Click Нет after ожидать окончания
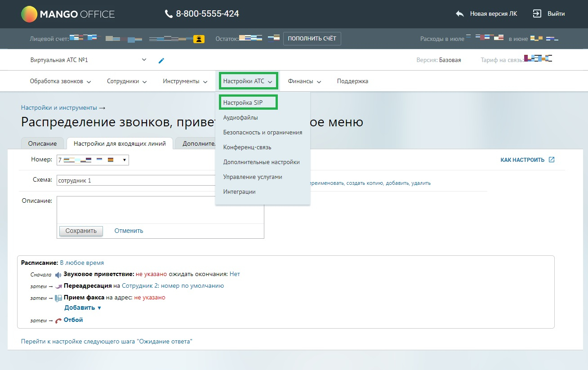 pos(235,274)
